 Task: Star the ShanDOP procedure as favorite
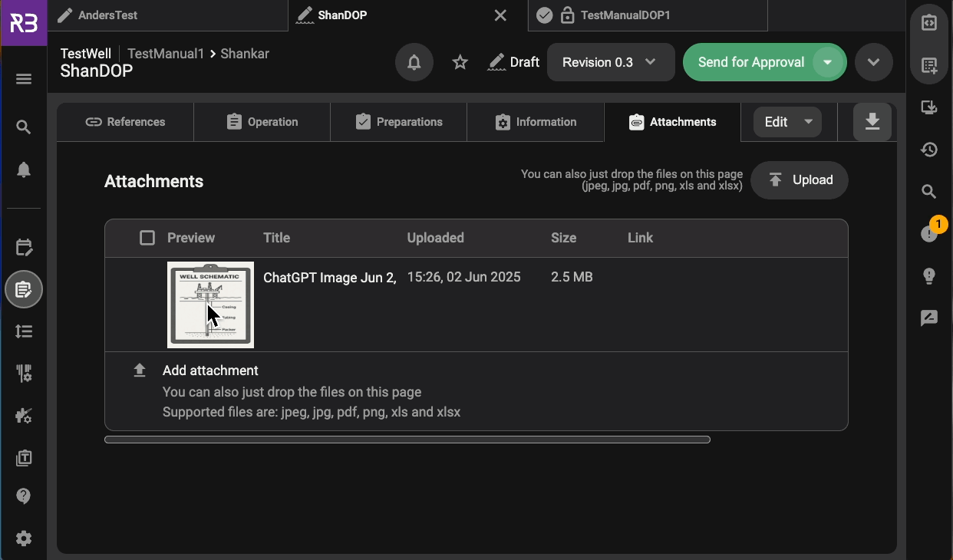click(x=460, y=62)
